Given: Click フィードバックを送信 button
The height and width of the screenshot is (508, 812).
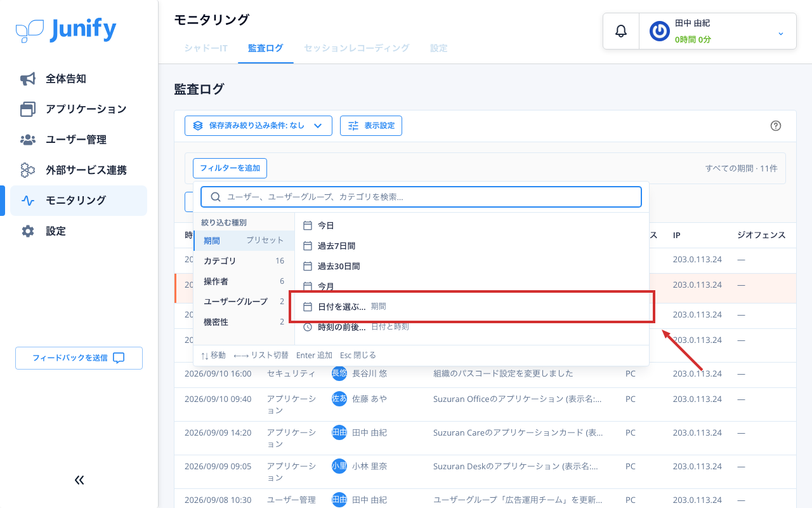Looking at the screenshot, I should [x=79, y=358].
